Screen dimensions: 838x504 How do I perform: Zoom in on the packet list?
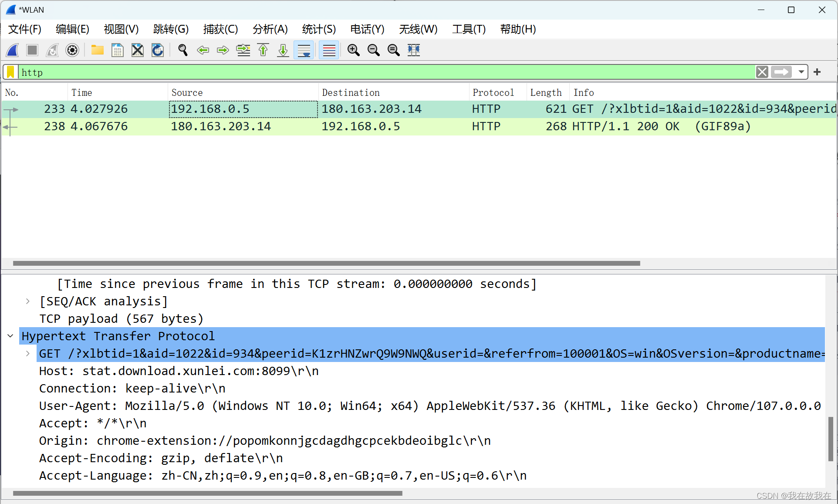click(353, 50)
